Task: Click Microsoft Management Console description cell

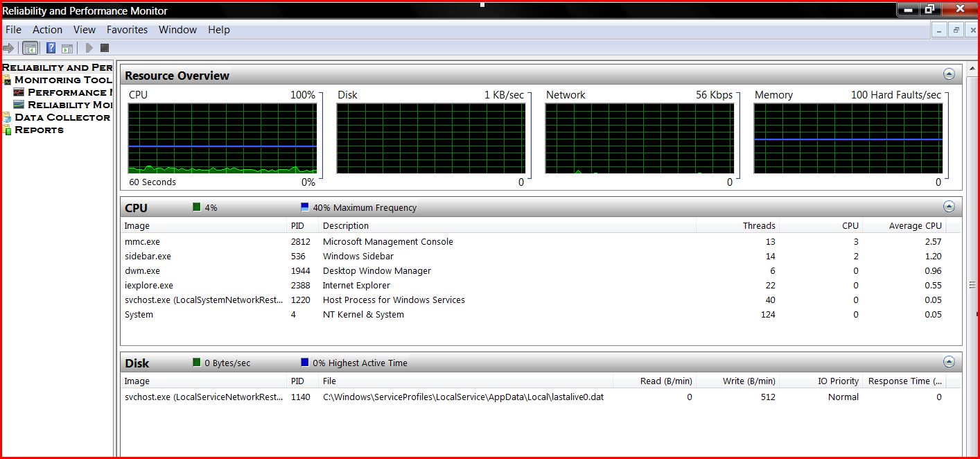Action: (x=388, y=242)
